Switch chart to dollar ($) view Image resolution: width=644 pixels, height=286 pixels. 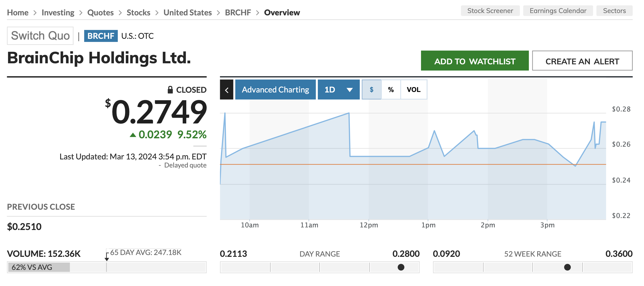(x=371, y=90)
